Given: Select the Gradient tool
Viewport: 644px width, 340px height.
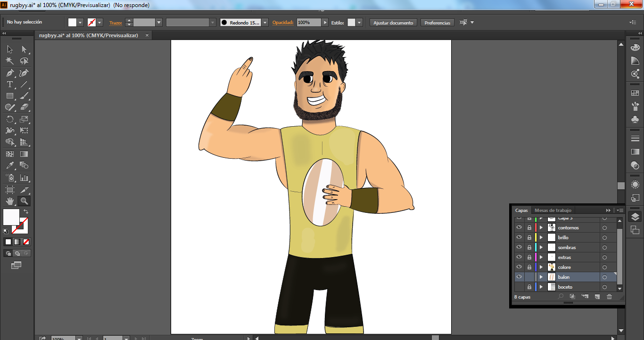Looking at the screenshot, I should point(24,154).
